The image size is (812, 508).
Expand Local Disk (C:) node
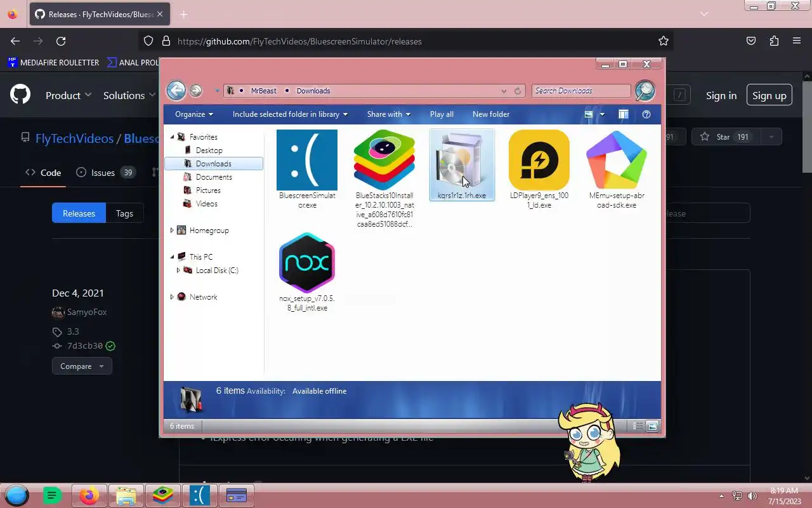(178, 271)
